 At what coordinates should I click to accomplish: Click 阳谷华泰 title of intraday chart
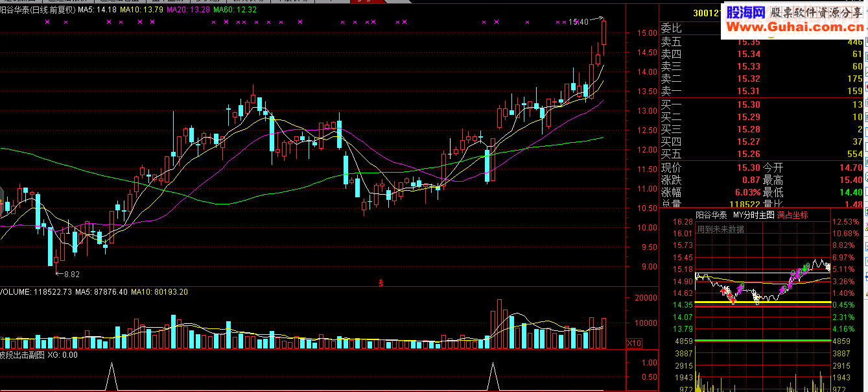pyautogui.click(x=711, y=215)
